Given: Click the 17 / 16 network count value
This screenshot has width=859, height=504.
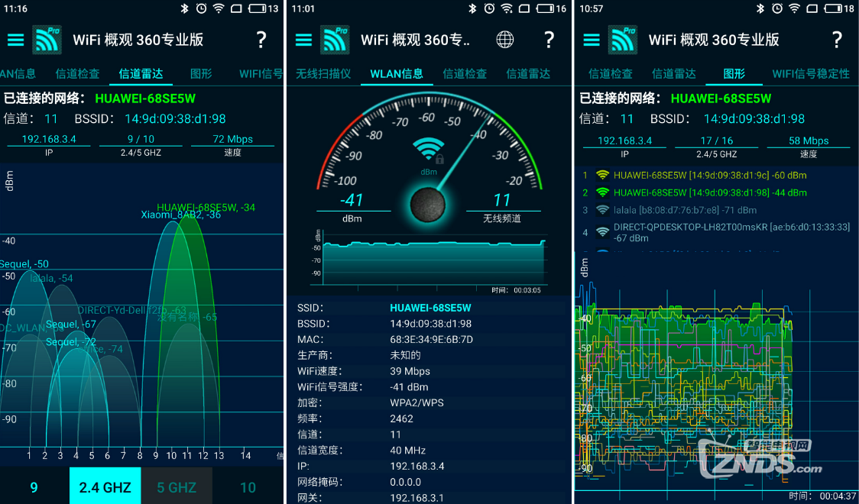Looking at the screenshot, I should [x=717, y=141].
